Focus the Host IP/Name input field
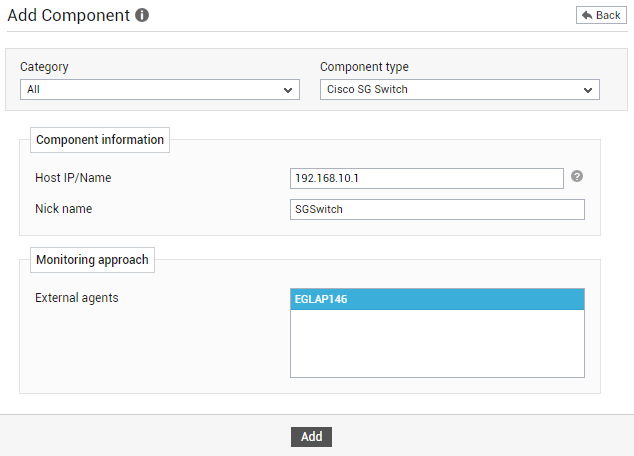Image resolution: width=634 pixels, height=456 pixels. (x=427, y=178)
